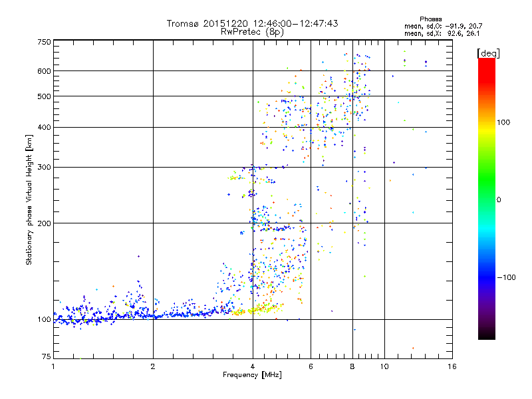Click the y-axis tick '200'

(x=44, y=223)
